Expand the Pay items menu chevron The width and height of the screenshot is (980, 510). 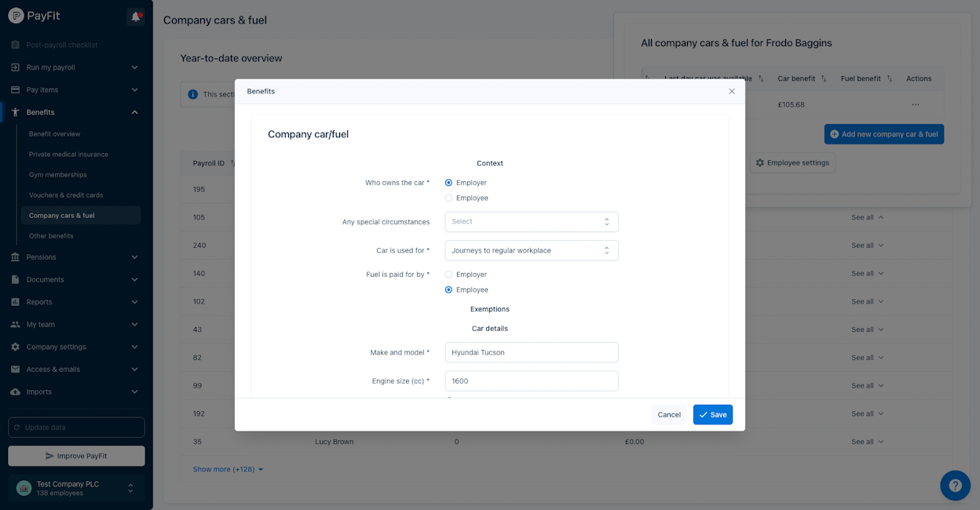point(134,90)
